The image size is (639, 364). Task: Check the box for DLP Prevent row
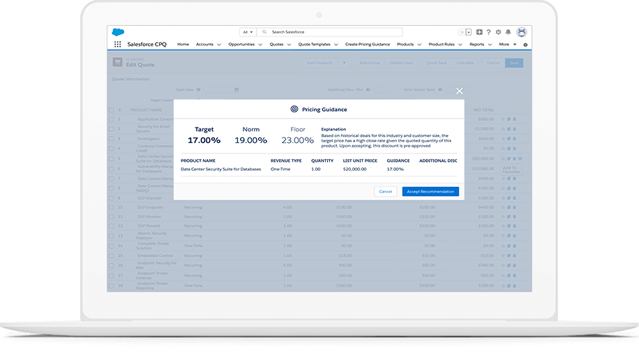point(112,226)
